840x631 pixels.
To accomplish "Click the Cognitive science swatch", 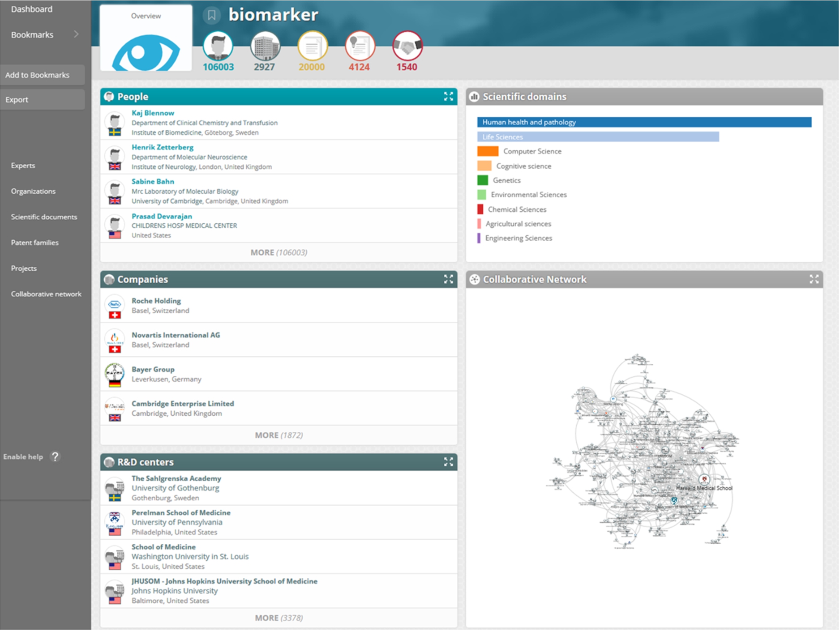I will (x=484, y=166).
